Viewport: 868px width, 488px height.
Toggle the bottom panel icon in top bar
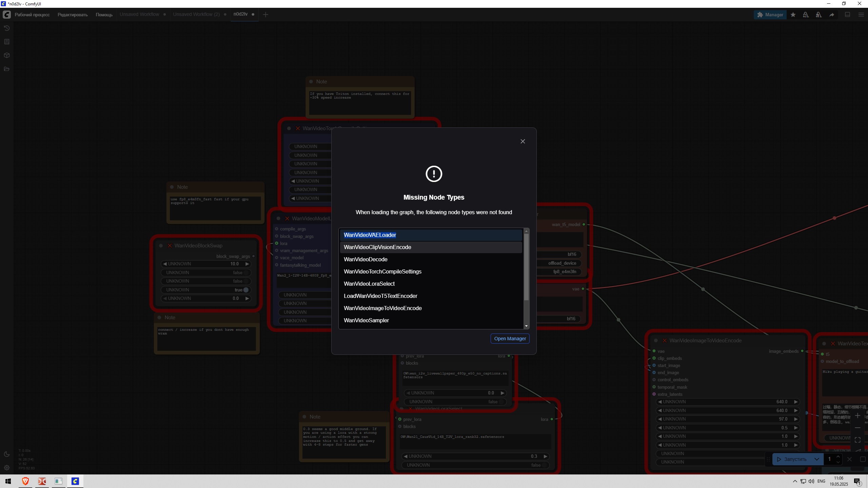pos(847,15)
